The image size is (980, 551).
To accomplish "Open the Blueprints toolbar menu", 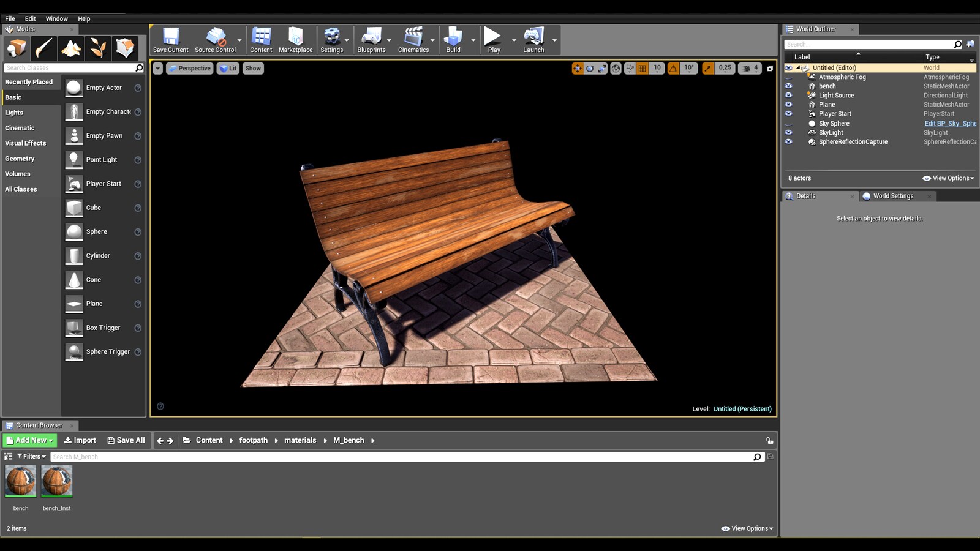I will (371, 40).
